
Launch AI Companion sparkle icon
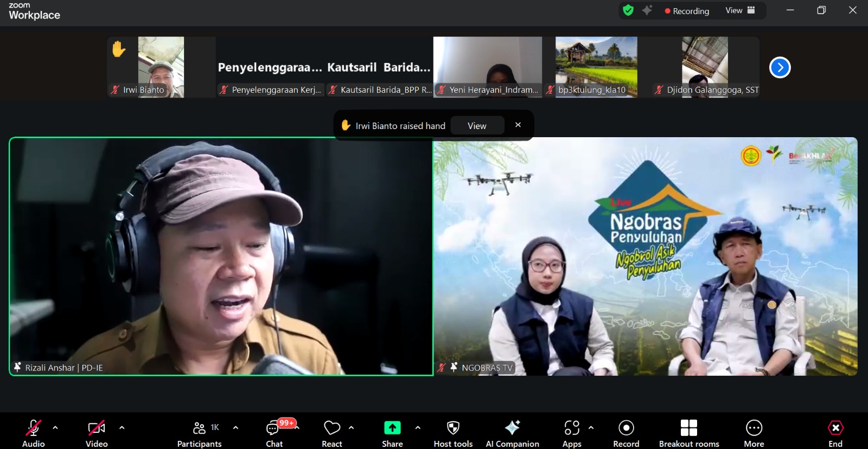[x=512, y=427]
